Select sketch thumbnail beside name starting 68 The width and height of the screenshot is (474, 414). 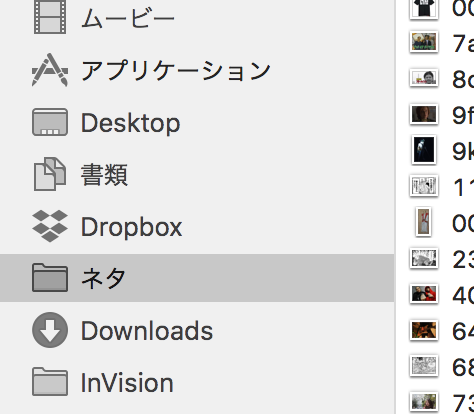424,366
